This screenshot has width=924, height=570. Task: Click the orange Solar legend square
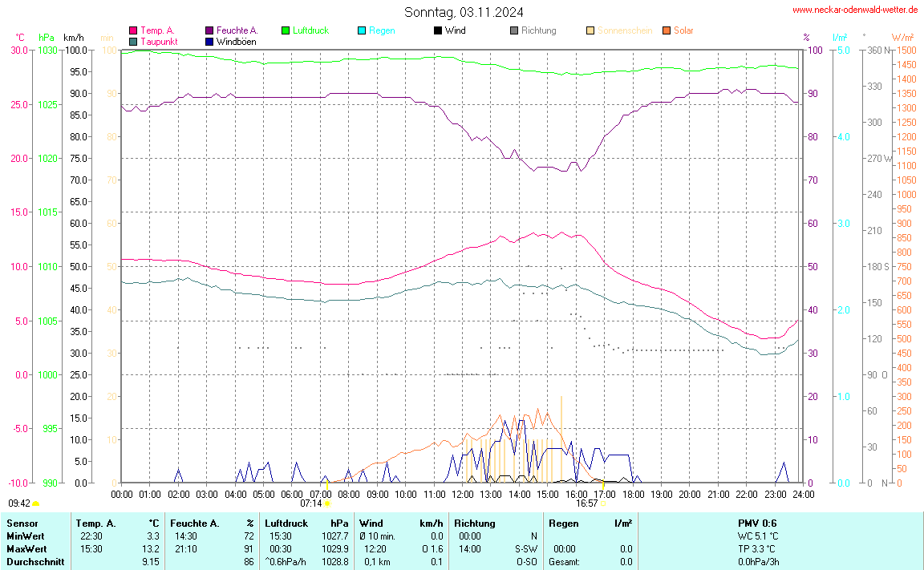667,31
